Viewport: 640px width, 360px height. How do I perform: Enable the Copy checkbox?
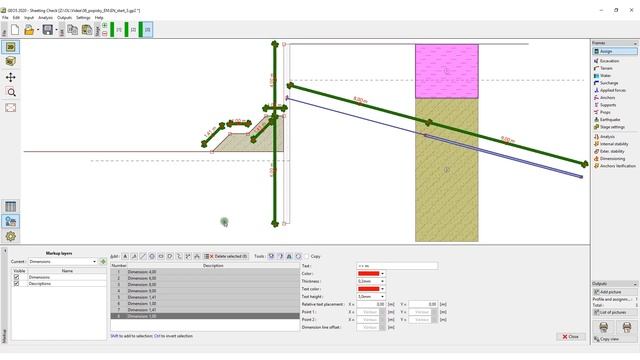click(x=307, y=256)
